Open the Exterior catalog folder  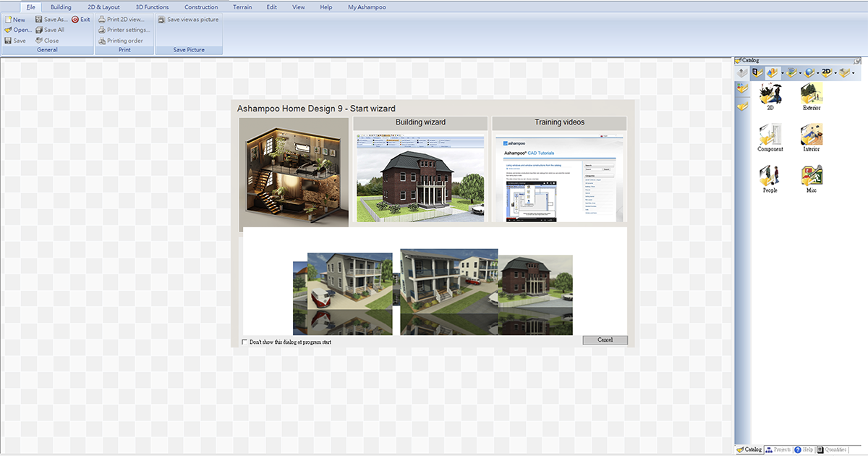(812, 95)
